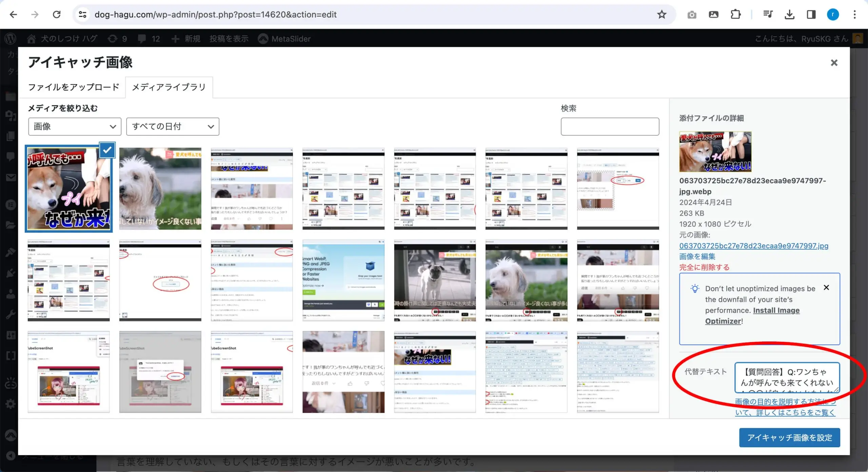Click the browser forward arrow
The image size is (868, 472).
tap(35, 15)
